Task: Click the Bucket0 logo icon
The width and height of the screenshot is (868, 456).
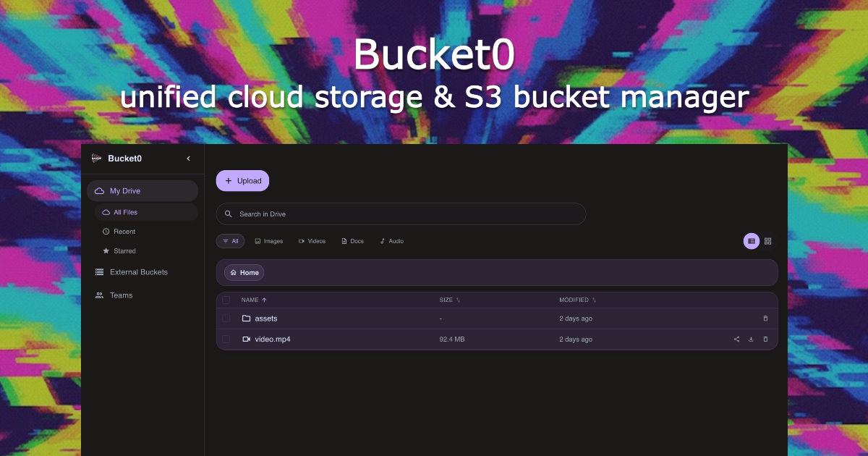Action: (95, 158)
